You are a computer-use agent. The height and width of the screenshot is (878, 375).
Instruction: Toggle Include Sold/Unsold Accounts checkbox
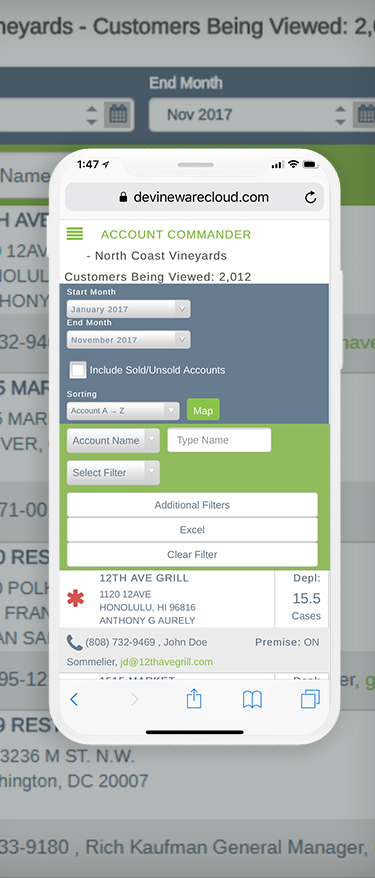pyautogui.click(x=78, y=370)
